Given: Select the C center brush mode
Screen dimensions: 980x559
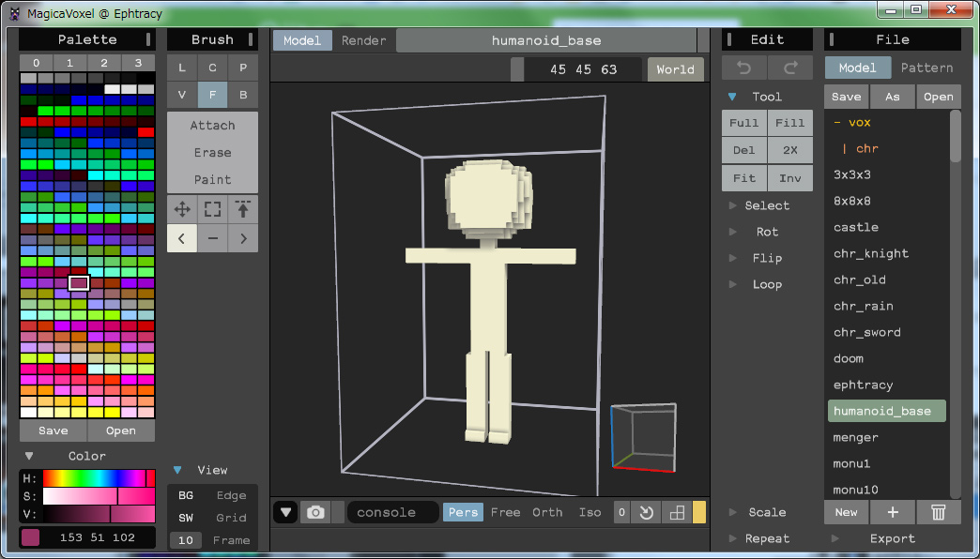Looking at the screenshot, I should point(212,68).
